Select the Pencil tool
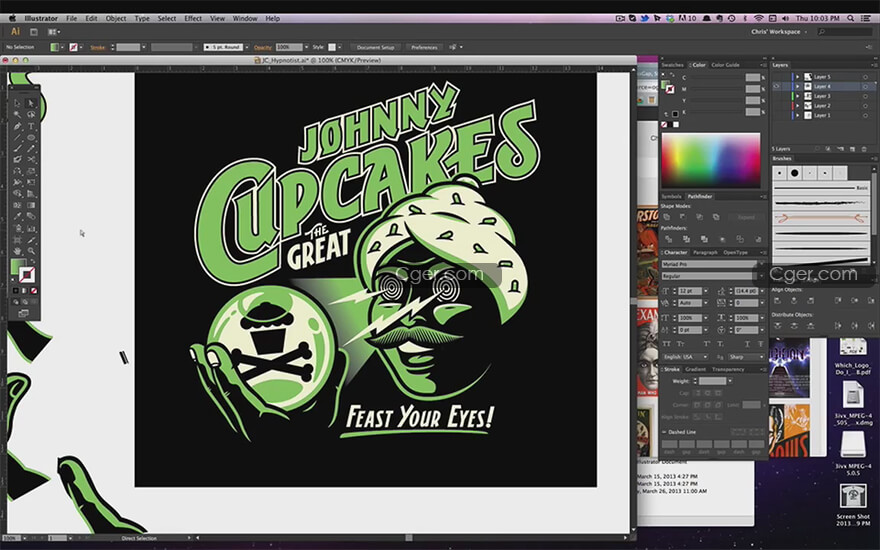Screen dimensions: 880x550 (30, 149)
